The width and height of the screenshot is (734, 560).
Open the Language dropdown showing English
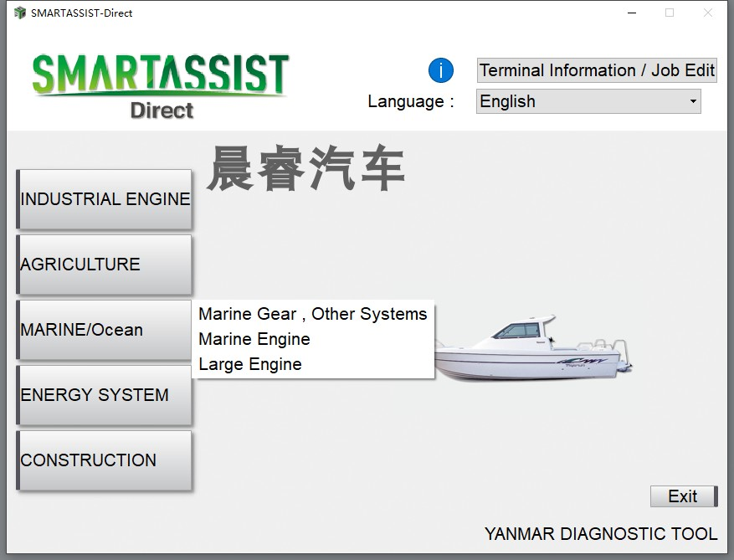(588, 101)
